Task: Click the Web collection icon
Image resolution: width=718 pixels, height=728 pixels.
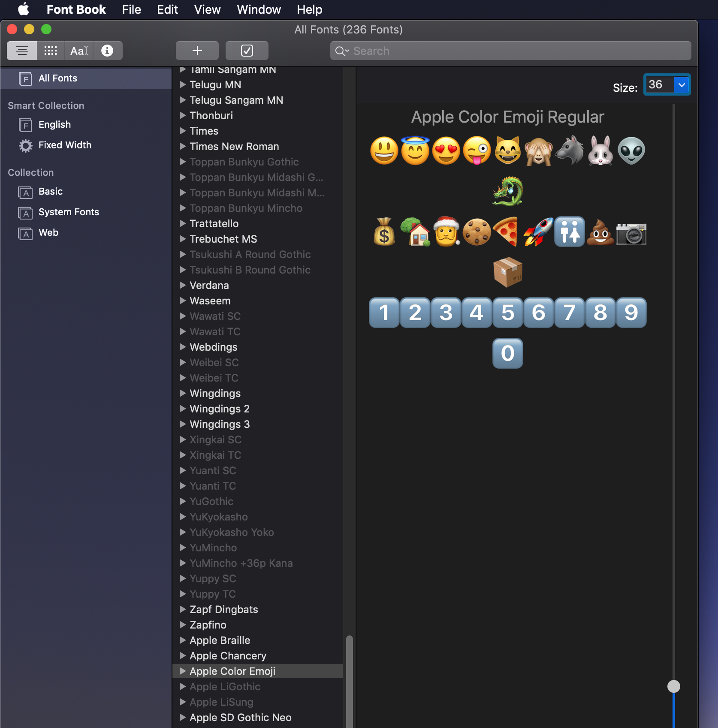Action: pyautogui.click(x=25, y=233)
